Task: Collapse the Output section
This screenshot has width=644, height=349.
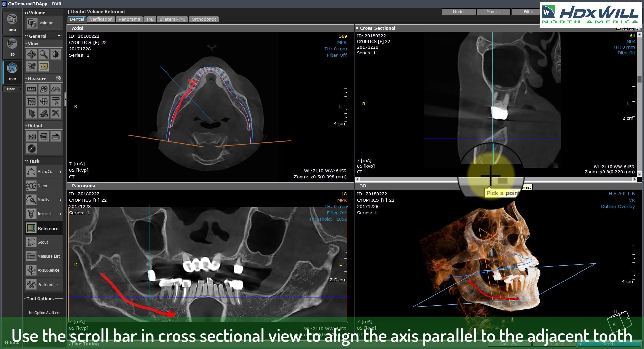Action: click(26, 126)
